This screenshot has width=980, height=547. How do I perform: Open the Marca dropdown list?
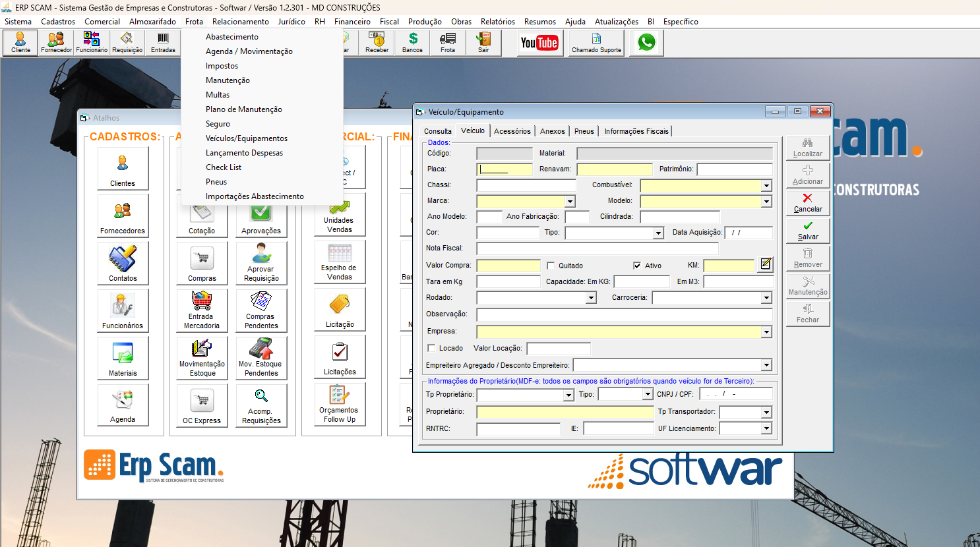click(570, 202)
